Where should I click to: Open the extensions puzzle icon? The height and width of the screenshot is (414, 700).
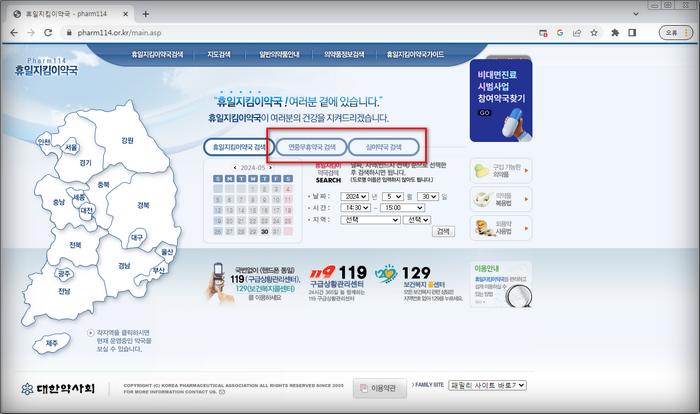(615, 33)
